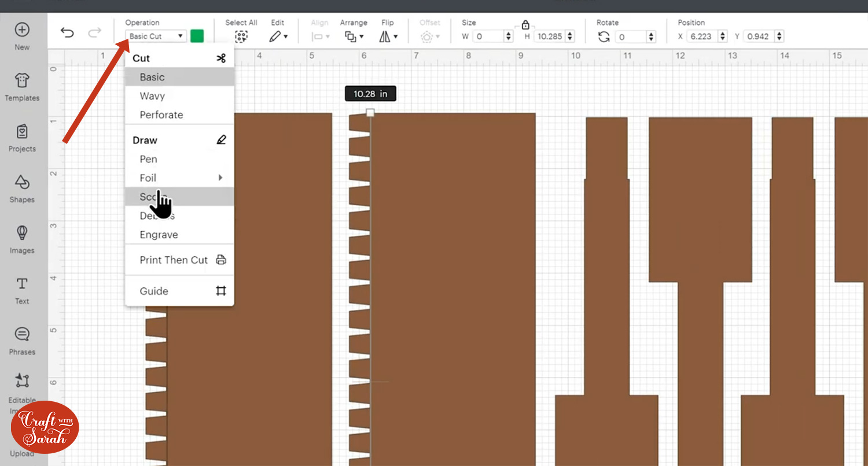Select Print Then Cut operation

(174, 260)
